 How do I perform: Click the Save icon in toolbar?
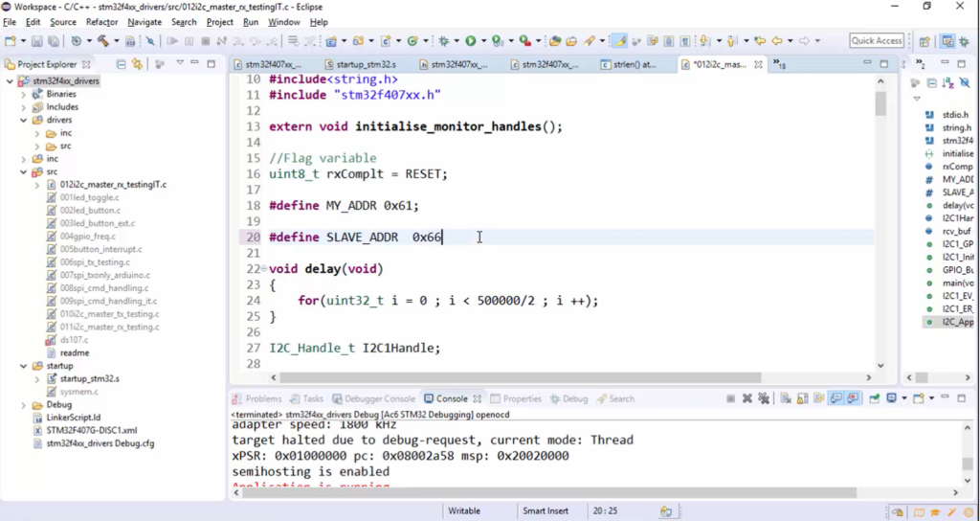36,41
